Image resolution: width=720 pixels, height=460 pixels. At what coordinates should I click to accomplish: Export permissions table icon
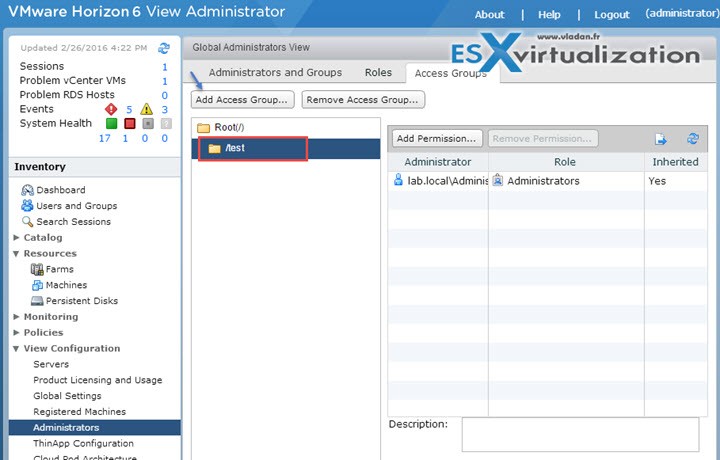pyautogui.click(x=661, y=139)
